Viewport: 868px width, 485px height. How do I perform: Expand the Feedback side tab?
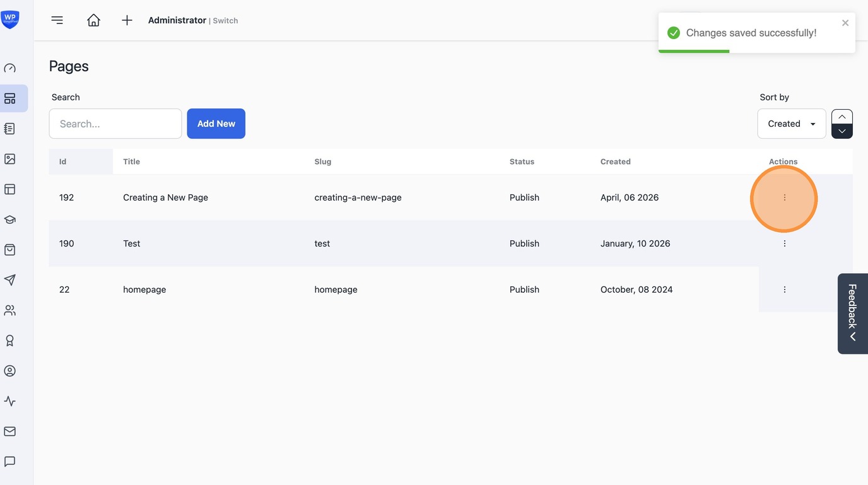(x=853, y=313)
